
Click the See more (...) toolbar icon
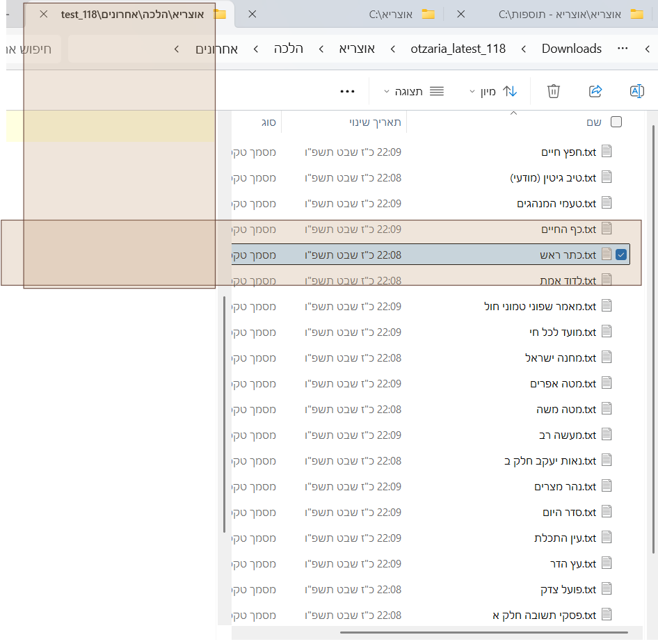(348, 91)
